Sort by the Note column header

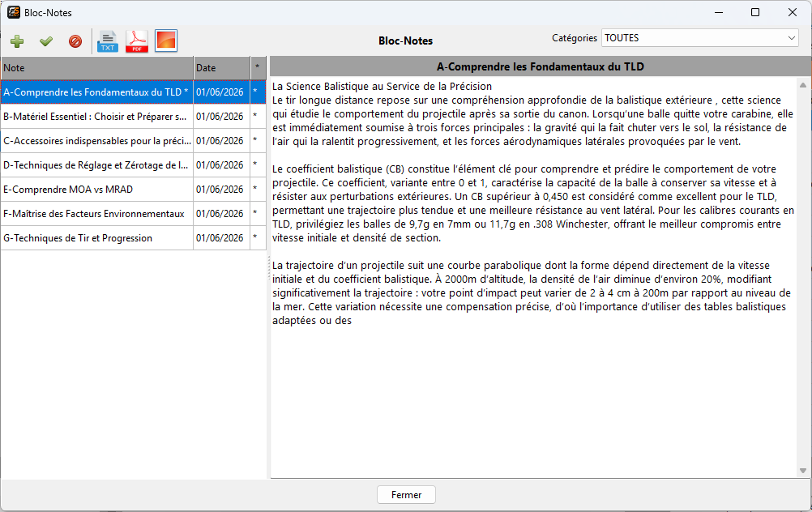pos(96,68)
